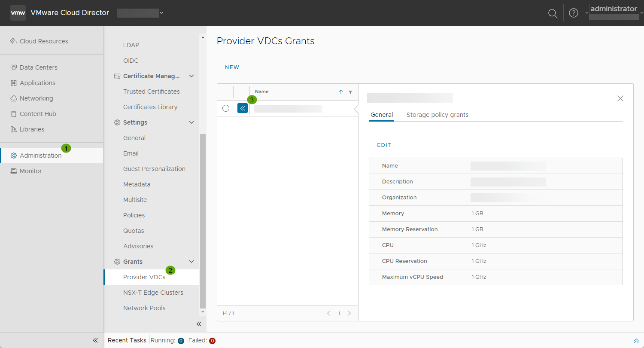Click the Grants section gear icon
Image resolution: width=644 pixels, height=348 pixels.
click(x=117, y=262)
